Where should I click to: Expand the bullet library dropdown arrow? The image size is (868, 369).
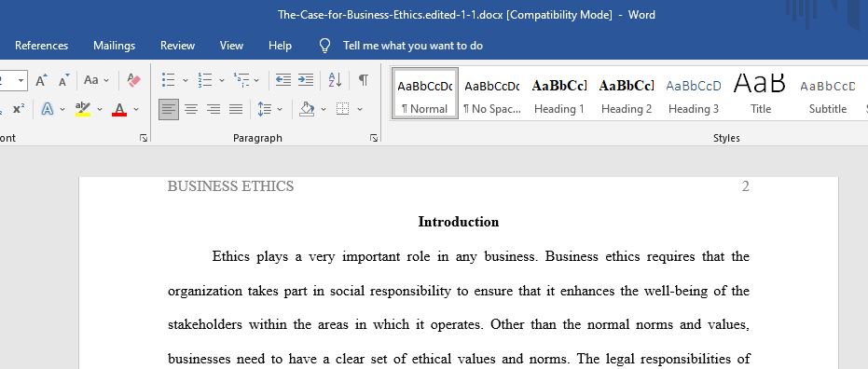(x=186, y=81)
